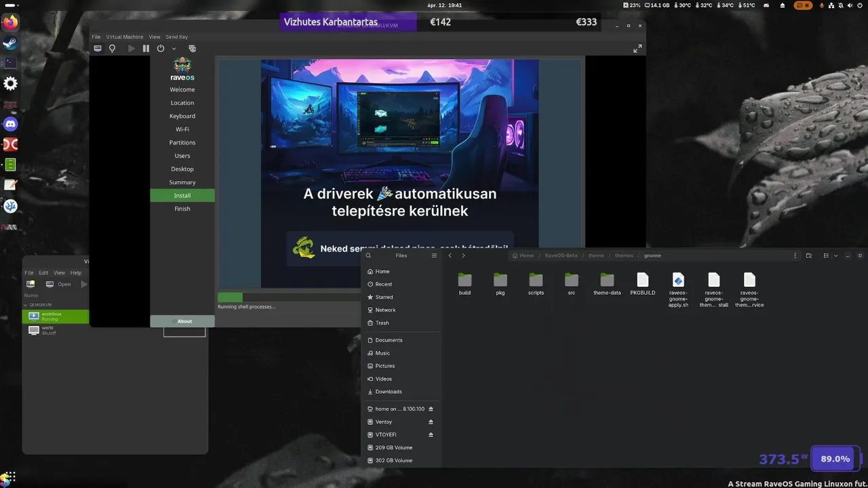The height and width of the screenshot is (488, 868).
Task: Select the PKGBUILD file
Action: coord(643,285)
